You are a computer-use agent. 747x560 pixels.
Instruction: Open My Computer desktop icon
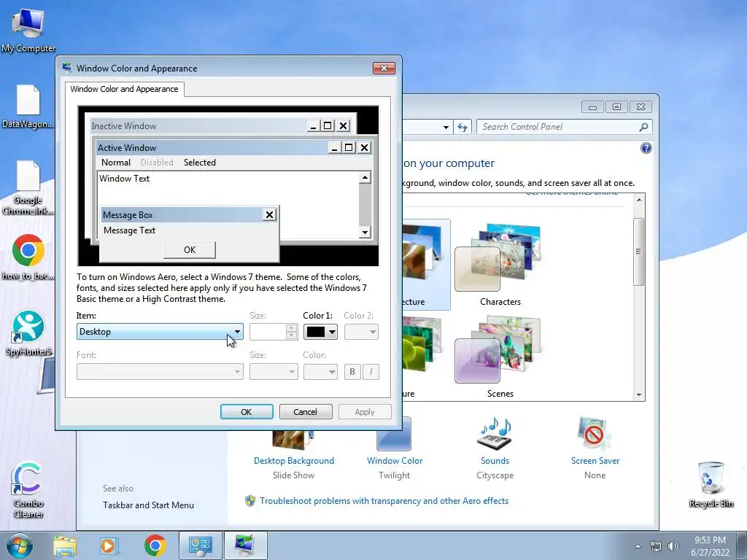click(x=28, y=30)
